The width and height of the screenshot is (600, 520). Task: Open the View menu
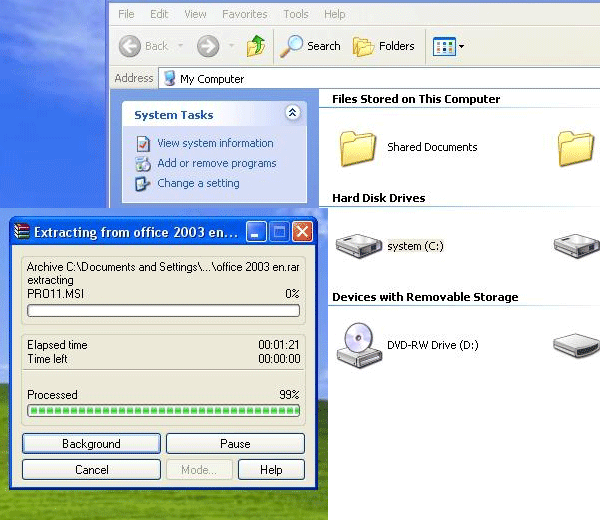point(195,14)
